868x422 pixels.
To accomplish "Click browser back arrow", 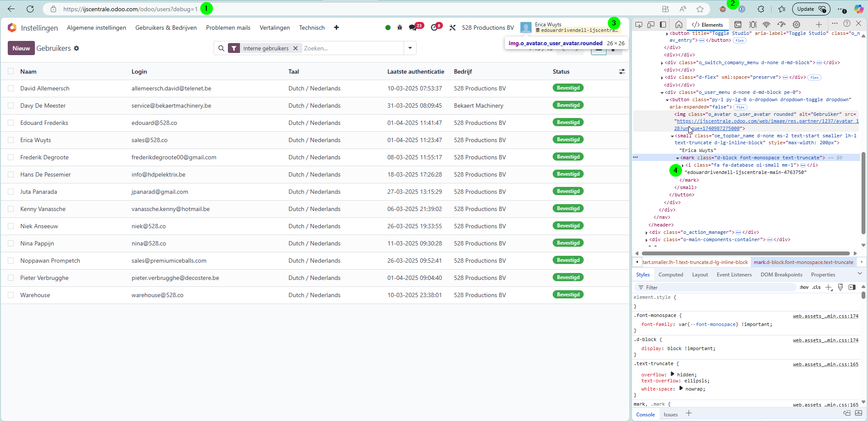I will (x=11, y=9).
